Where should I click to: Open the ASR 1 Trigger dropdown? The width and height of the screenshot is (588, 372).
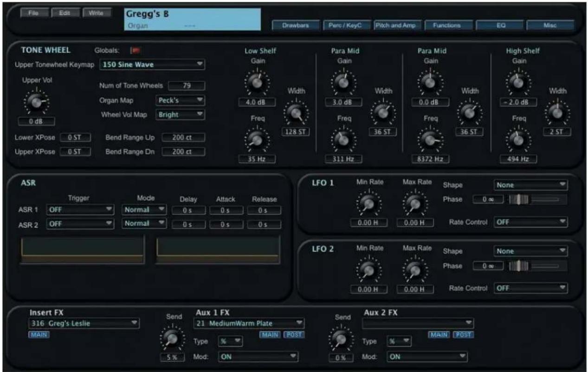(81, 210)
